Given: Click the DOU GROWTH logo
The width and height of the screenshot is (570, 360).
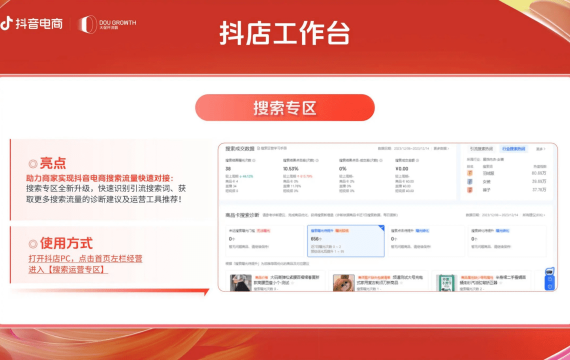Looking at the screenshot, I should 108,24.
